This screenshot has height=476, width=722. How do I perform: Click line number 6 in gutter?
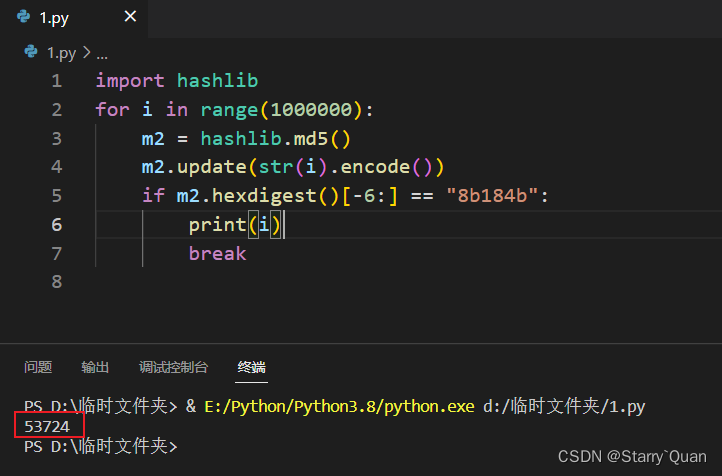pos(57,225)
